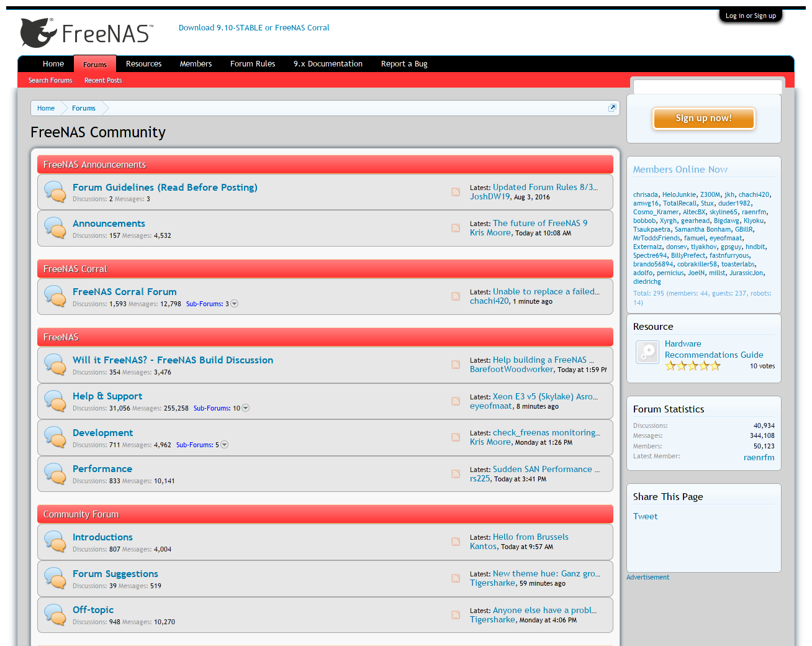The image size is (812, 646).
Task: Open Download 9.10-STABLE or FreeNAS Corral link
Action: tap(254, 28)
